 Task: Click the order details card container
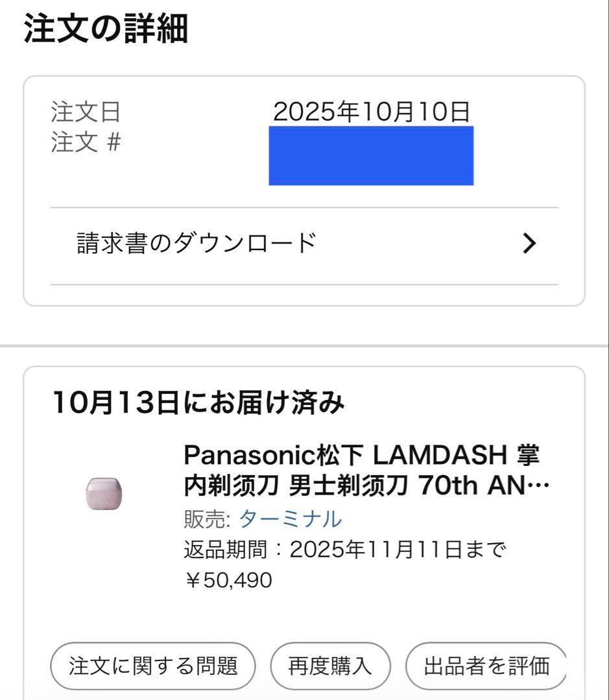(x=305, y=188)
